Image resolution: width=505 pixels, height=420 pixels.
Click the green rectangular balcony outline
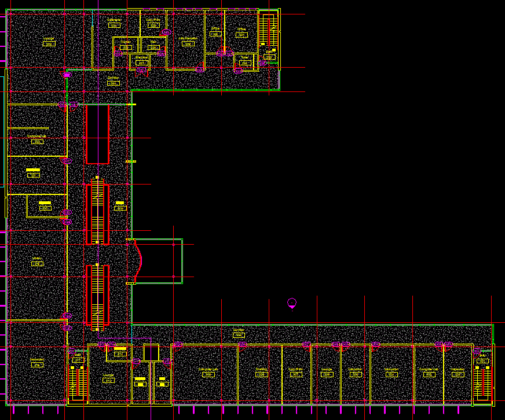(x=182, y=261)
